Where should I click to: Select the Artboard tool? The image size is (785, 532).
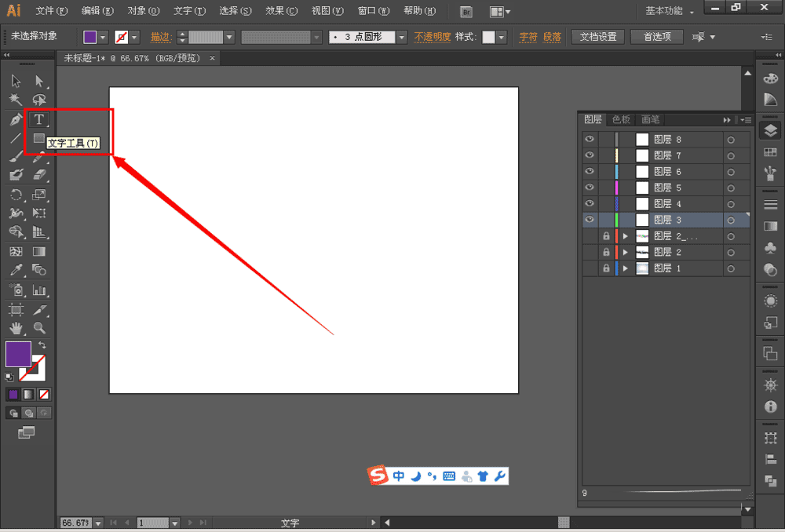[16, 309]
